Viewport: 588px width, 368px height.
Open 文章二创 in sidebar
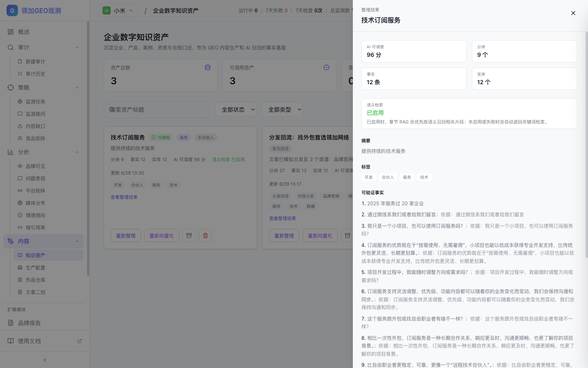click(48, 292)
